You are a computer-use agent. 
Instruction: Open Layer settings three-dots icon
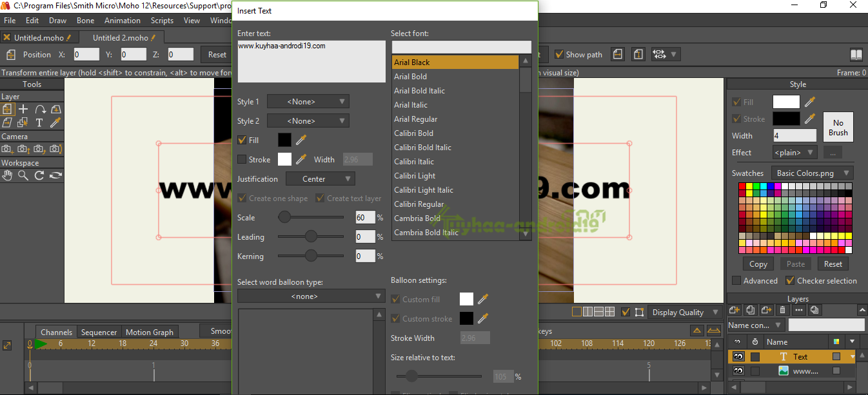[799, 310]
